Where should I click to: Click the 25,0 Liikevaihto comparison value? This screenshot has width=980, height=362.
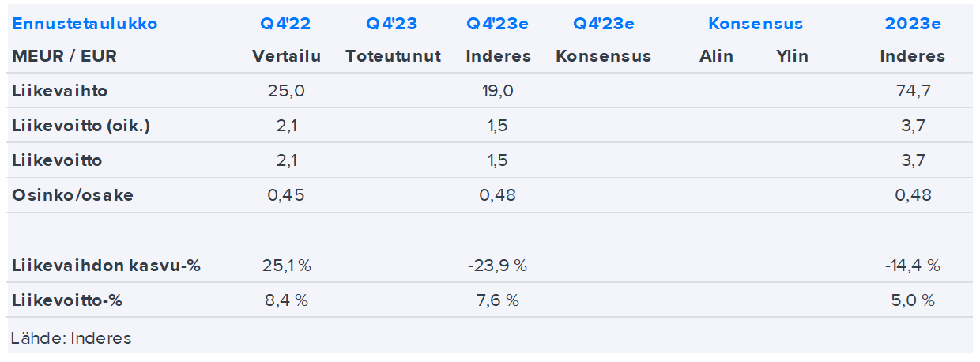coord(287,91)
